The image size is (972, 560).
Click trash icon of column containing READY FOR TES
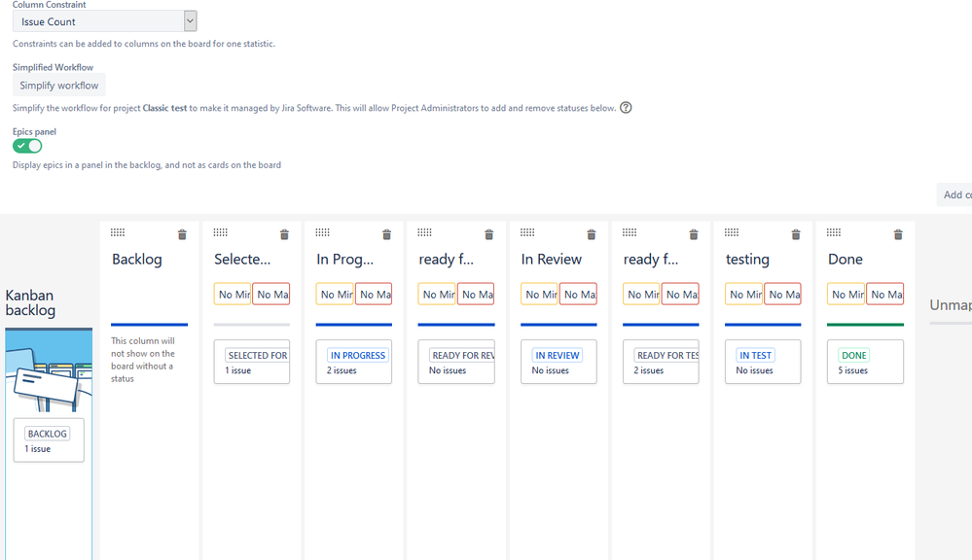click(x=694, y=234)
